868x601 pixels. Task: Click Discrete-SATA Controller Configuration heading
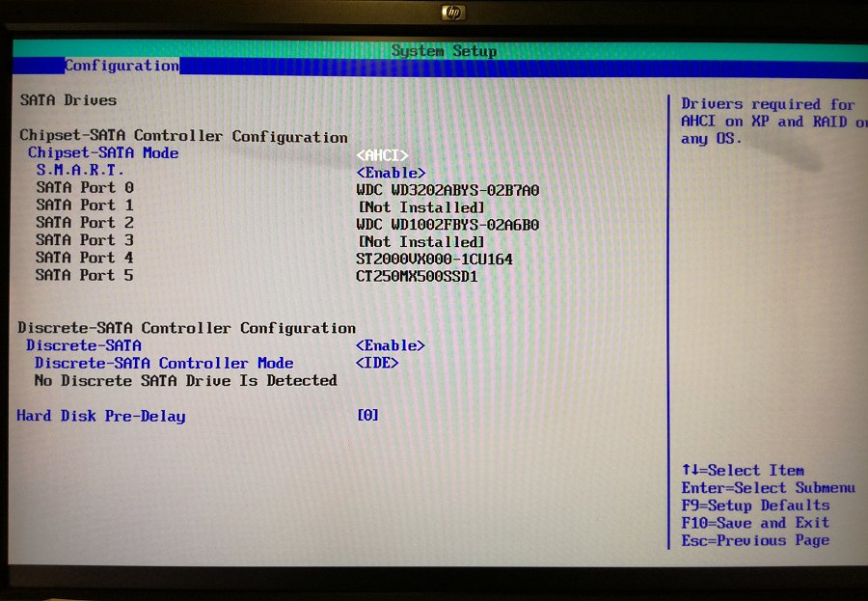pos(186,328)
